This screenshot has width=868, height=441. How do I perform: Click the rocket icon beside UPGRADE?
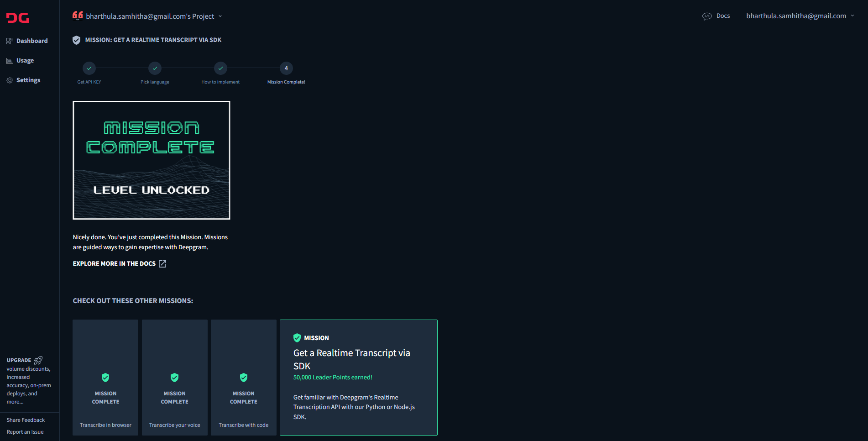[x=38, y=360]
